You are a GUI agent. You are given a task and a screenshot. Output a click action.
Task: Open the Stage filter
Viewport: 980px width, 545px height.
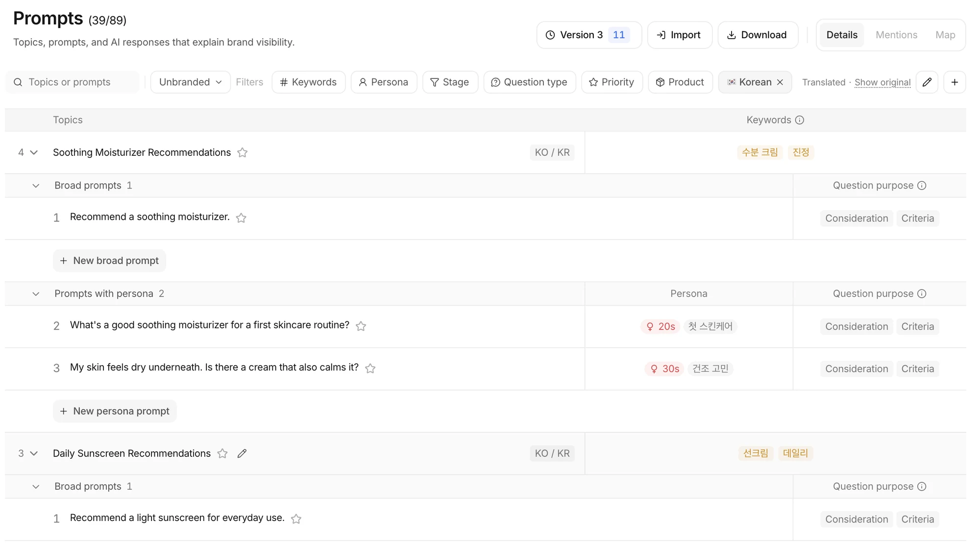[450, 82]
